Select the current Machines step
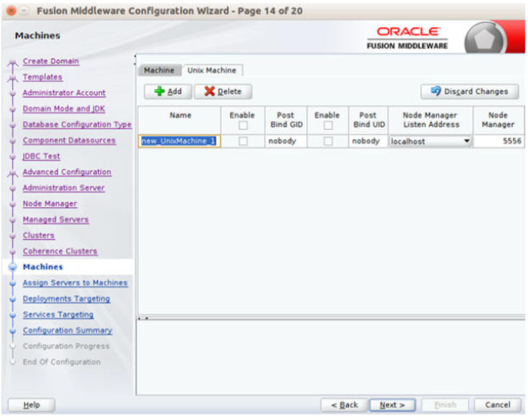This screenshot has width=528, height=420. tap(43, 267)
